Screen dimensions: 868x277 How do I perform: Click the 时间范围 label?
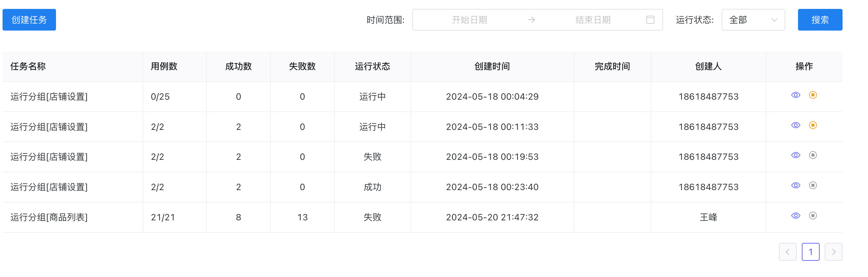point(386,20)
